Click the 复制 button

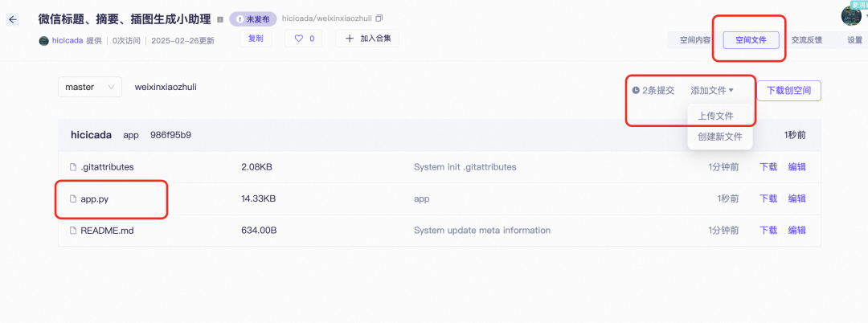click(x=256, y=38)
